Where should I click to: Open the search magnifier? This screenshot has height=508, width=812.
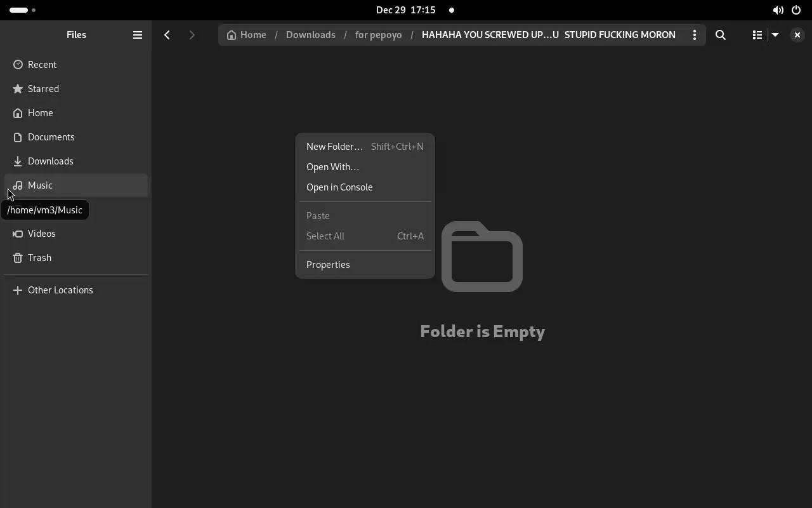pos(721,35)
